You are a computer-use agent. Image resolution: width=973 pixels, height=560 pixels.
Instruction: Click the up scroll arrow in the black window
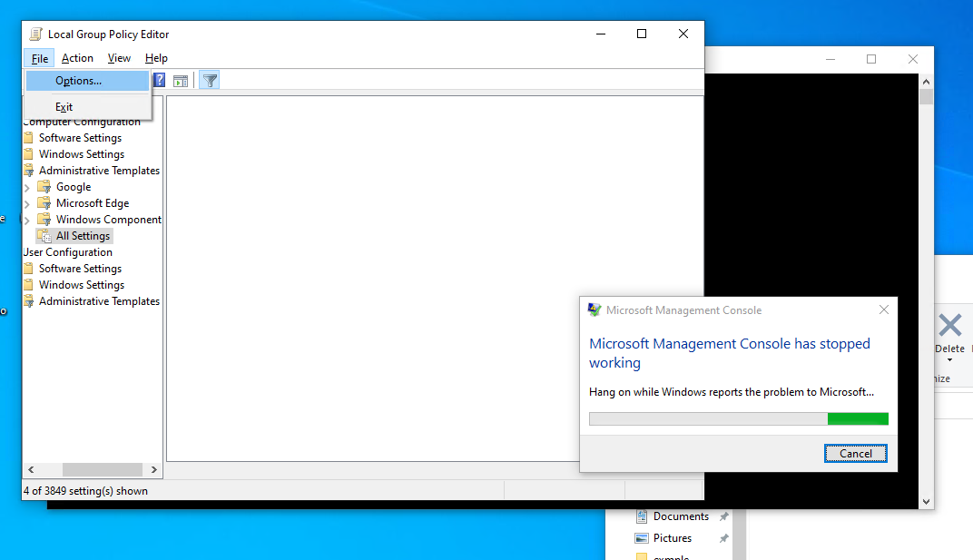point(926,82)
